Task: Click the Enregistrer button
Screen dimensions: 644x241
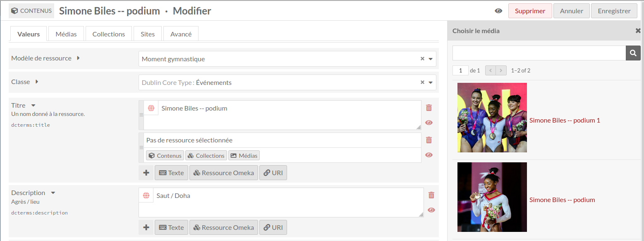Action: coord(614,11)
